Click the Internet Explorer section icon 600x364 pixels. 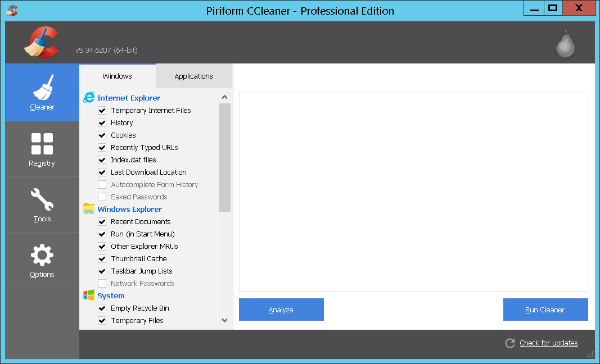click(x=89, y=98)
